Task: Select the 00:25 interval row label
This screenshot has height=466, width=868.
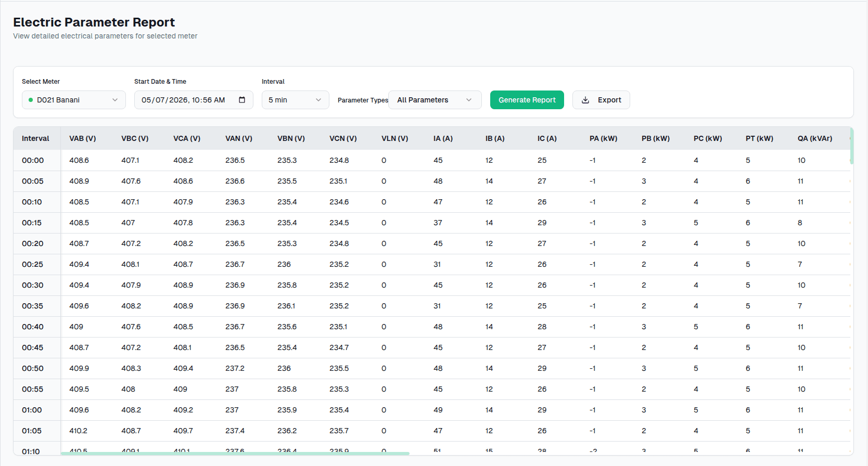Action: point(32,264)
